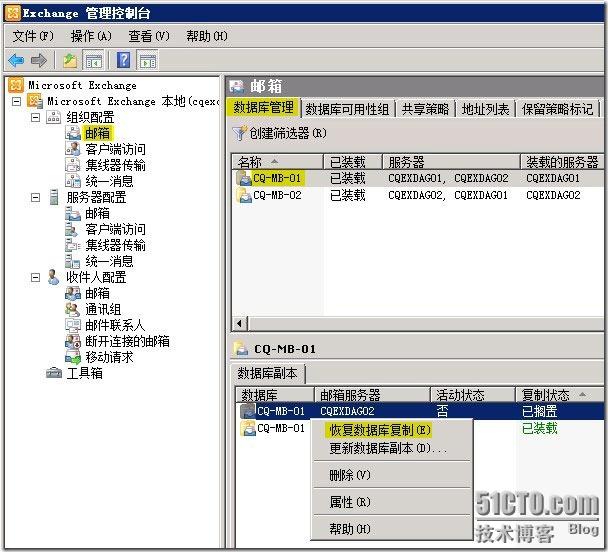The image size is (608, 552).
Task: Sort by the 装载的服务器 column header
Action: tap(562, 162)
